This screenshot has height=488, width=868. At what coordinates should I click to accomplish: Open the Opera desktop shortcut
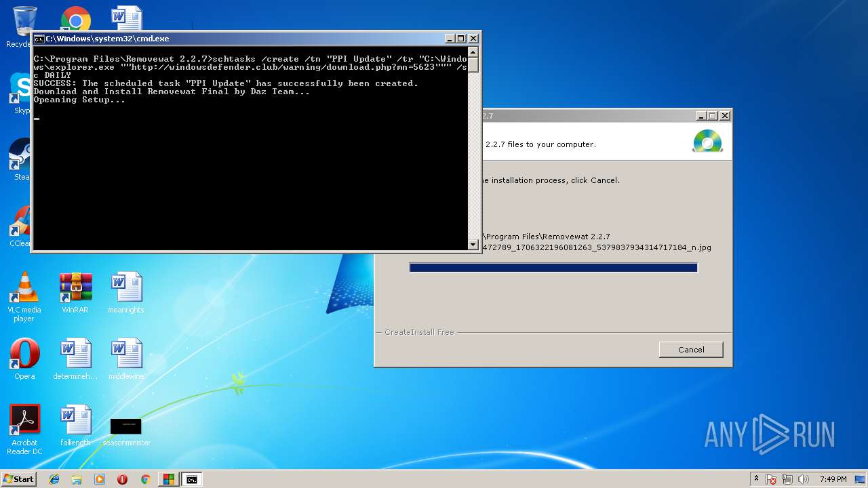(x=24, y=359)
